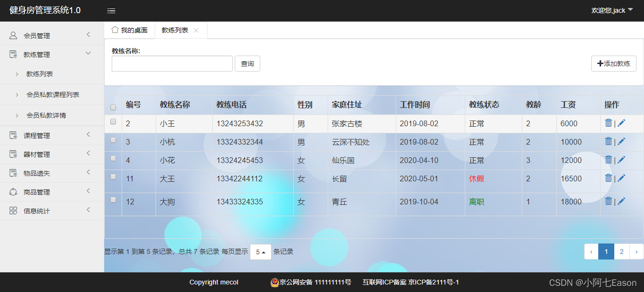The height and width of the screenshot is (292, 644).
Task: Delete coach 小杭 with trash icon
Action: [609, 141]
